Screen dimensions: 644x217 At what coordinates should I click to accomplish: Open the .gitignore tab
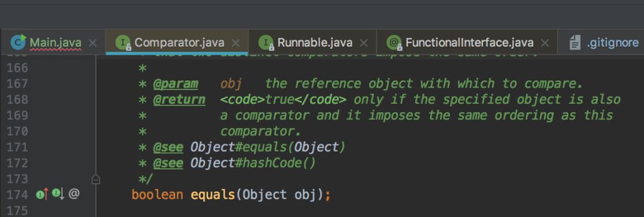612,42
